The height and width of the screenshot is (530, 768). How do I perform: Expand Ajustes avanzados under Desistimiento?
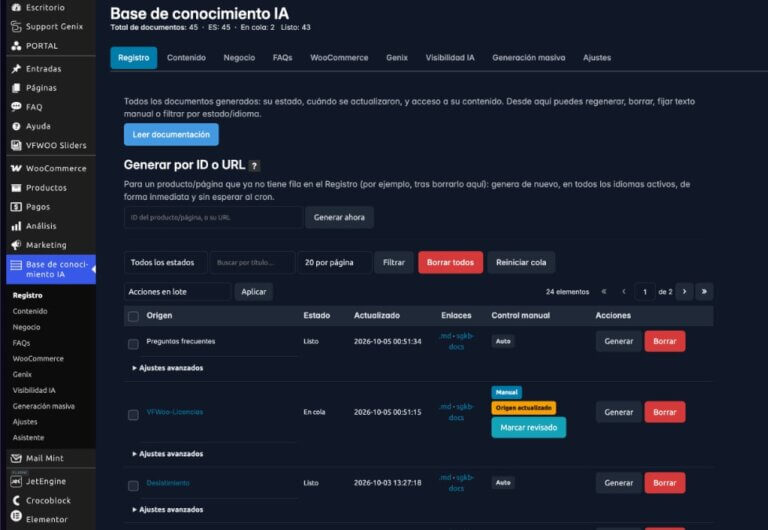click(168, 509)
